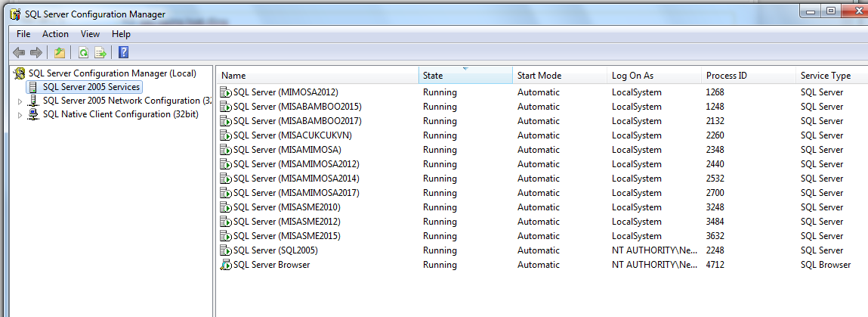Select the SQL Server (MISACUKCUKVN) row name
Image resolution: width=868 pixels, height=317 pixels.
292,135
